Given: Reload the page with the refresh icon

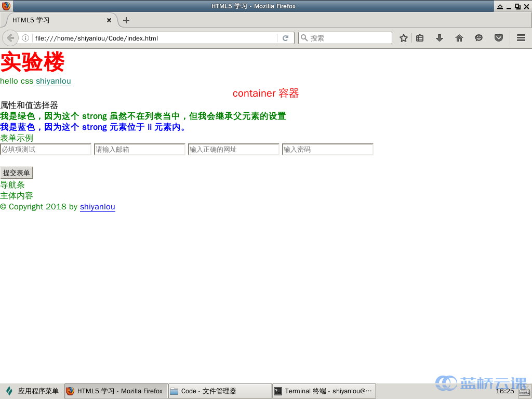Looking at the screenshot, I should coord(285,38).
